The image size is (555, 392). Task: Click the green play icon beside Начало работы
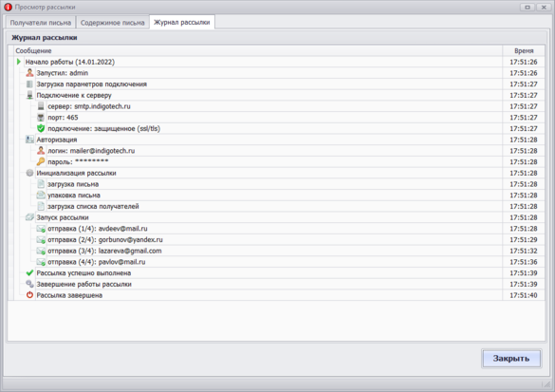tap(19, 62)
